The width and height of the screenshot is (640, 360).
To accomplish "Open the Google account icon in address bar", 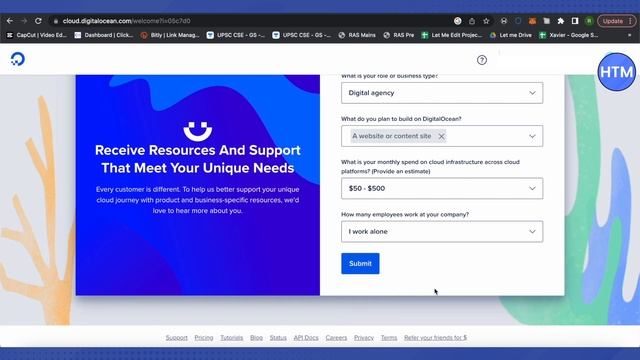I will 458,21.
